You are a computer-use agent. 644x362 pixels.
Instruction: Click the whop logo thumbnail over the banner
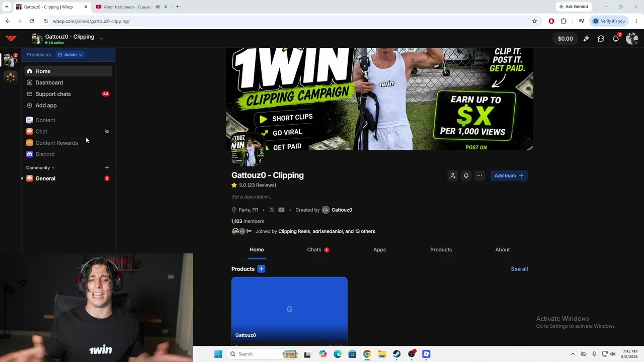point(248,149)
